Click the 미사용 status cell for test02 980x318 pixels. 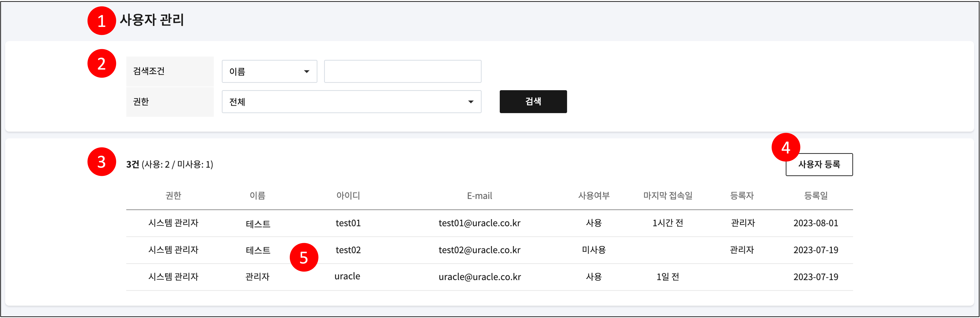pyautogui.click(x=593, y=250)
